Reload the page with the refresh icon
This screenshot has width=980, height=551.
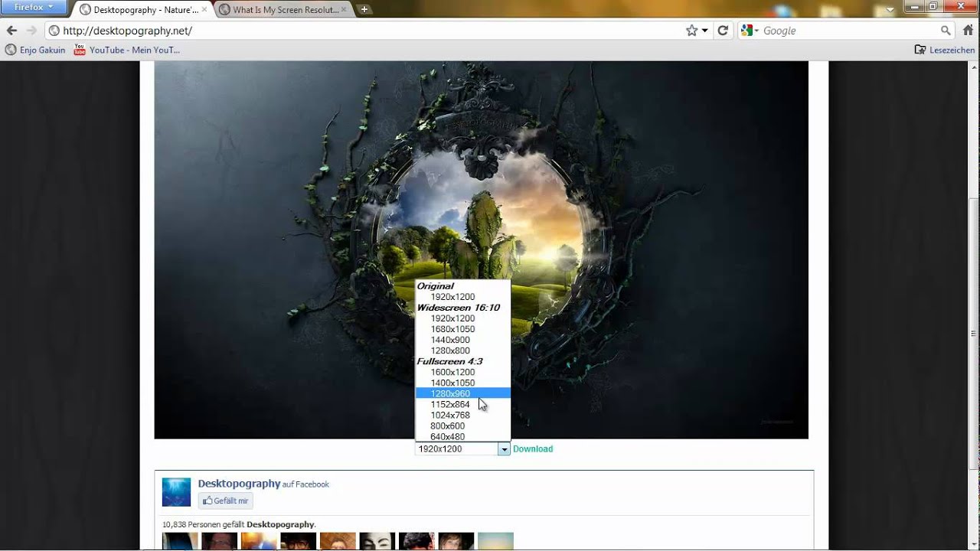click(723, 31)
